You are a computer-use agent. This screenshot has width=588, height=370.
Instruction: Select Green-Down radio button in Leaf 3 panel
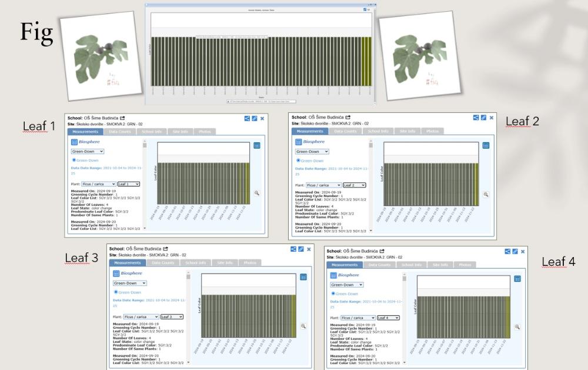116,292
